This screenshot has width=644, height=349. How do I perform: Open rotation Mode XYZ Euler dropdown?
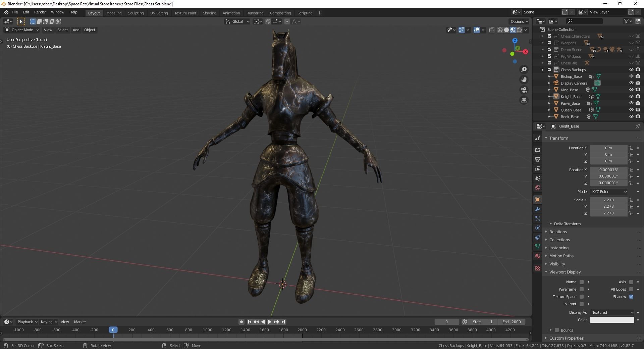click(609, 192)
